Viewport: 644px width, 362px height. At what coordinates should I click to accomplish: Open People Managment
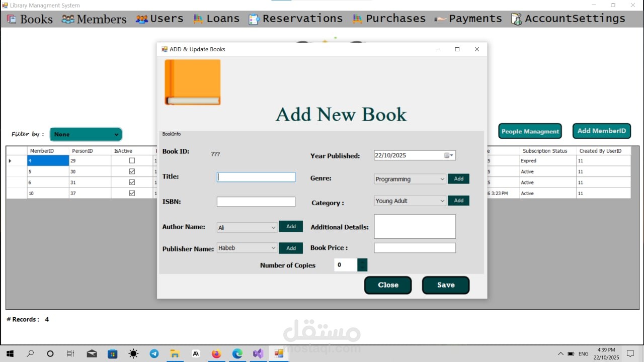click(x=530, y=131)
